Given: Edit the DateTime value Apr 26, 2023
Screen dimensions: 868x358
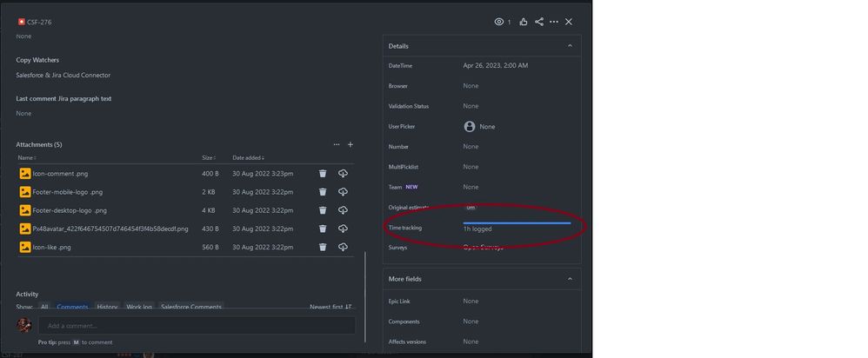Looking at the screenshot, I should pyautogui.click(x=496, y=65).
